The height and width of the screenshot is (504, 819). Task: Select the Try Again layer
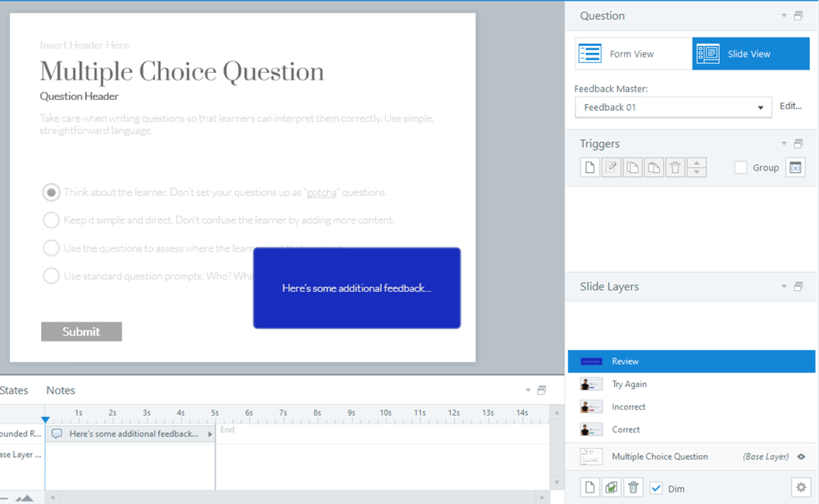(x=692, y=384)
